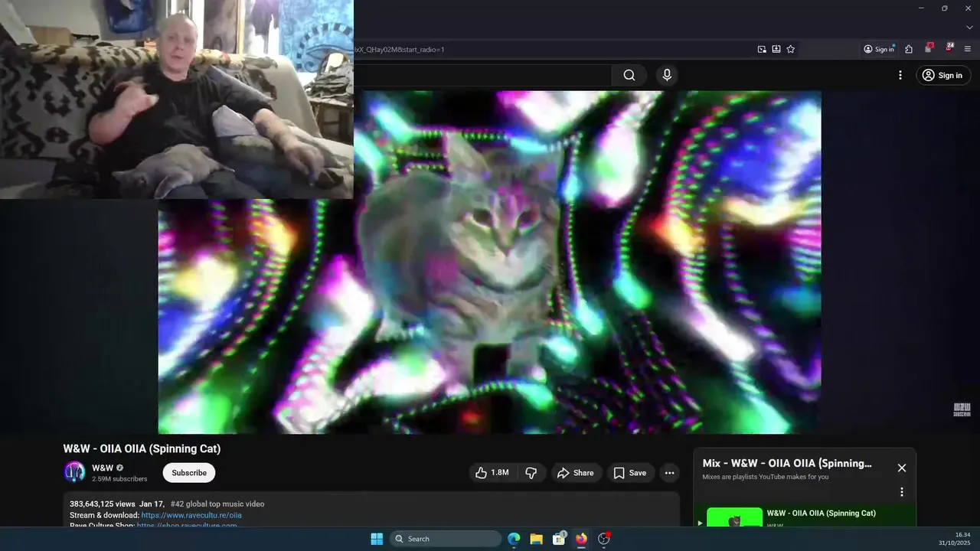Open the Firefox extensions puzzle icon
The width and height of the screenshot is (980, 551).
pyautogui.click(x=909, y=49)
